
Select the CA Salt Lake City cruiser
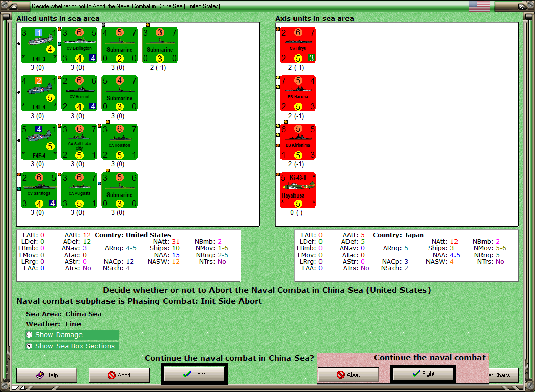(x=79, y=142)
